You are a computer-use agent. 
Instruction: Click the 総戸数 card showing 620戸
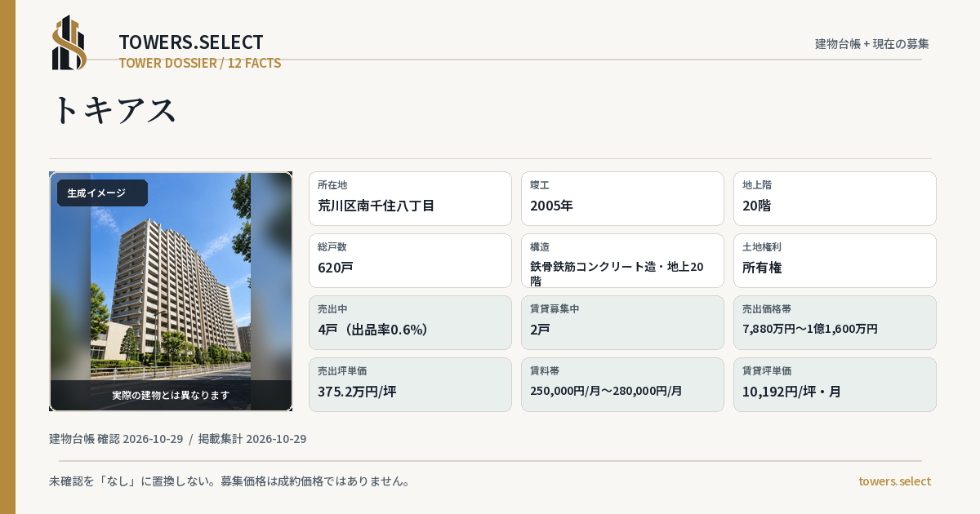pos(410,260)
